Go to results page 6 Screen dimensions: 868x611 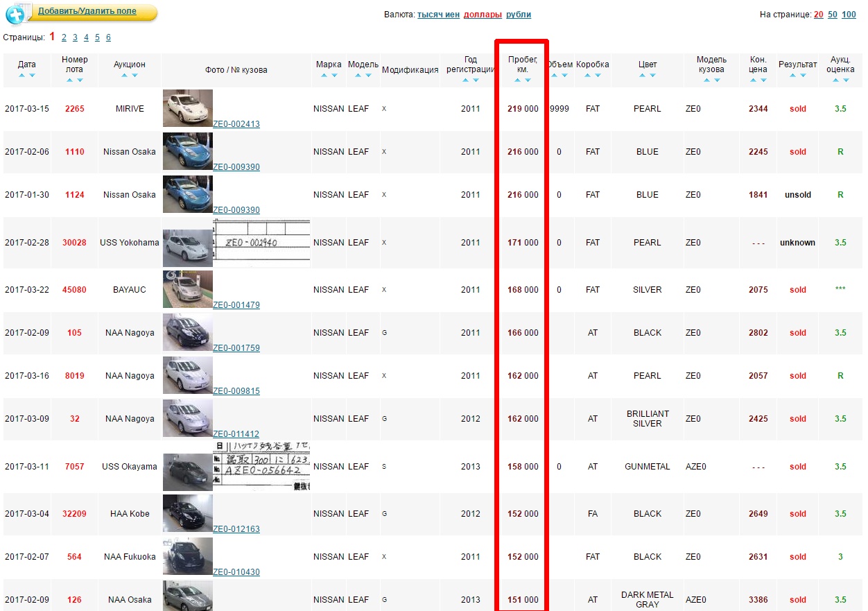(x=108, y=37)
